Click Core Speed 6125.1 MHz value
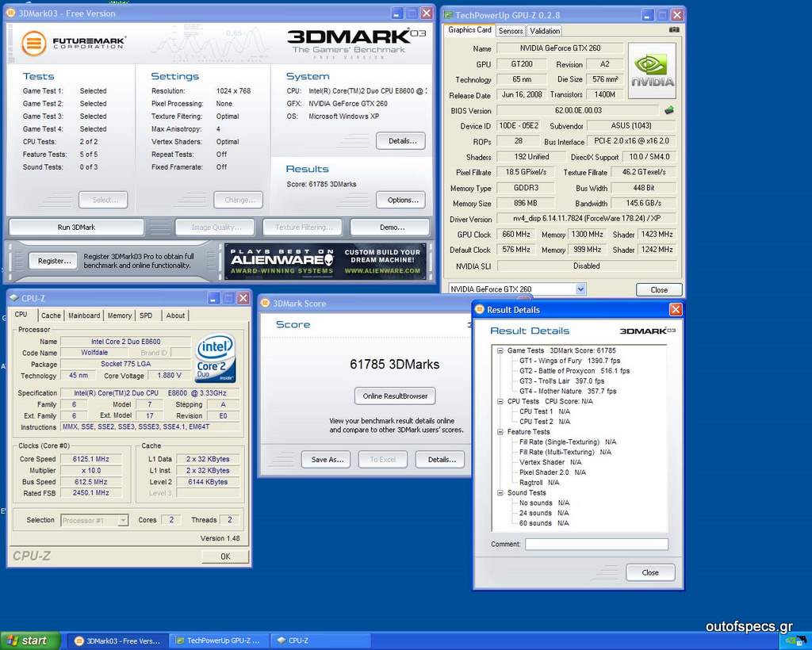 (x=90, y=459)
